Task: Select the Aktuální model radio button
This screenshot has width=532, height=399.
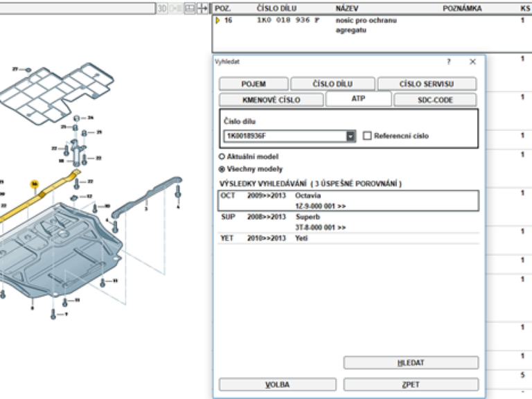Action: click(222, 157)
